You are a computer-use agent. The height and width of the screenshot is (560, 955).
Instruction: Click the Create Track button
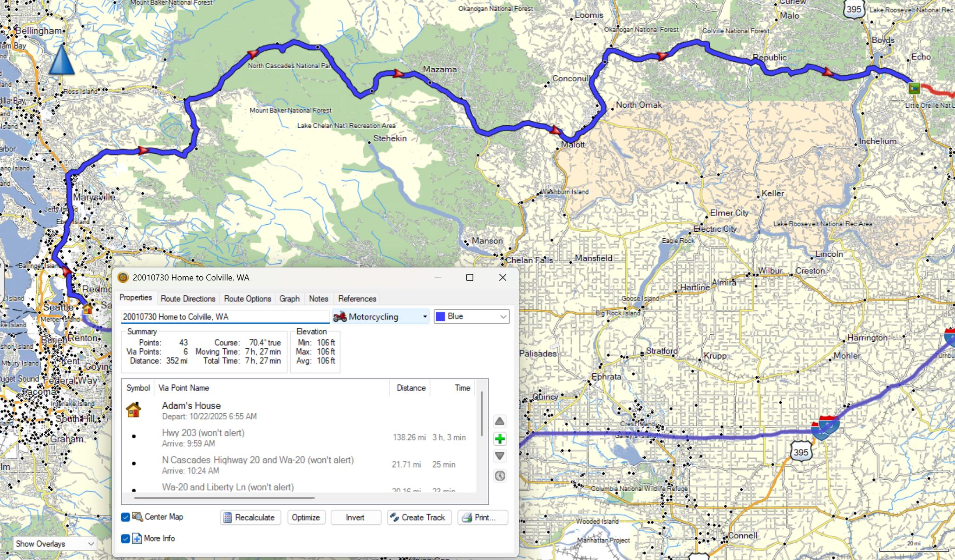click(419, 517)
